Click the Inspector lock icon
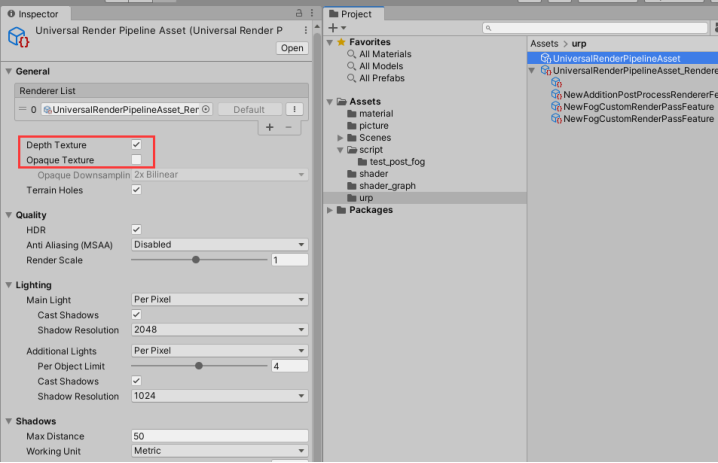This screenshot has width=718, height=463. click(x=299, y=13)
